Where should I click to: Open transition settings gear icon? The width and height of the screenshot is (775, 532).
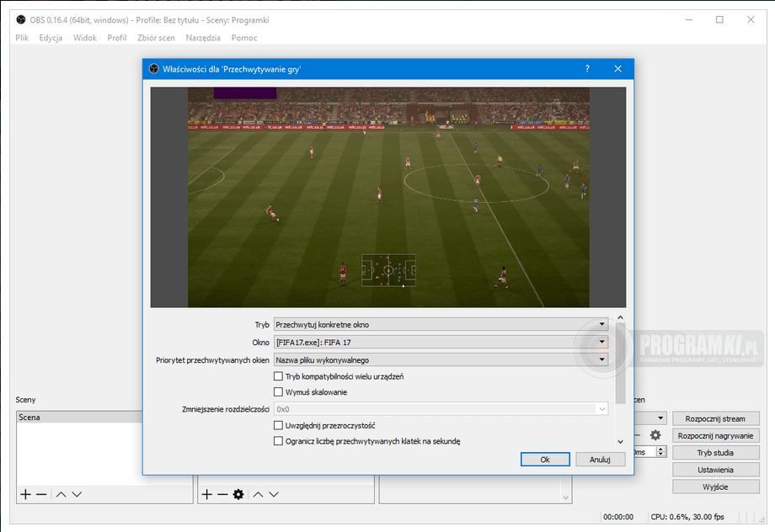655,435
